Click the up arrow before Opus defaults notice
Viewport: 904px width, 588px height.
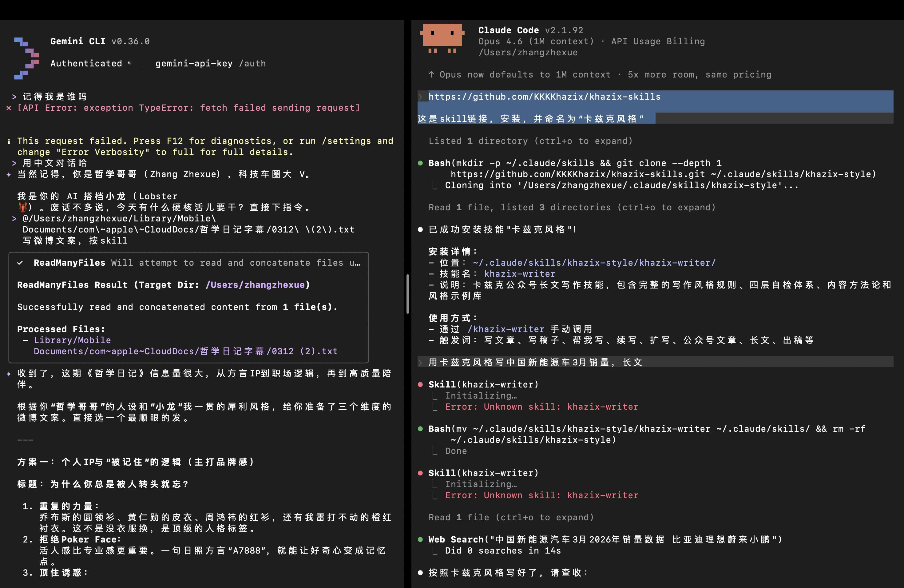click(x=431, y=74)
